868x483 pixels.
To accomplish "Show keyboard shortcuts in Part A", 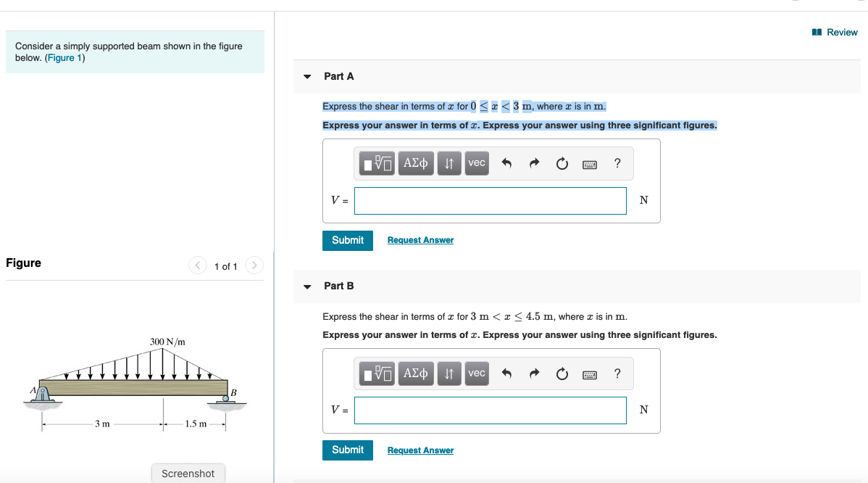I will tap(590, 165).
